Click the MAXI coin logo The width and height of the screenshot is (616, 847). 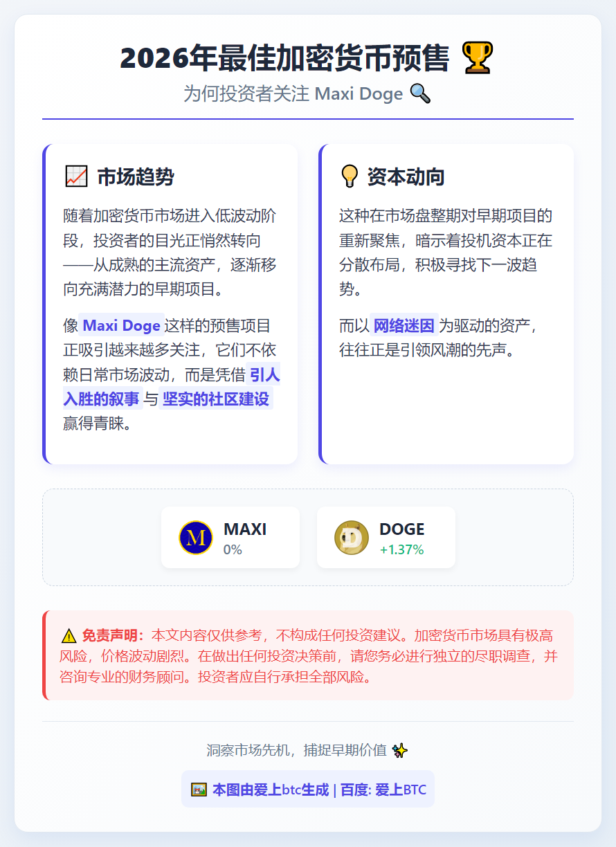click(196, 538)
